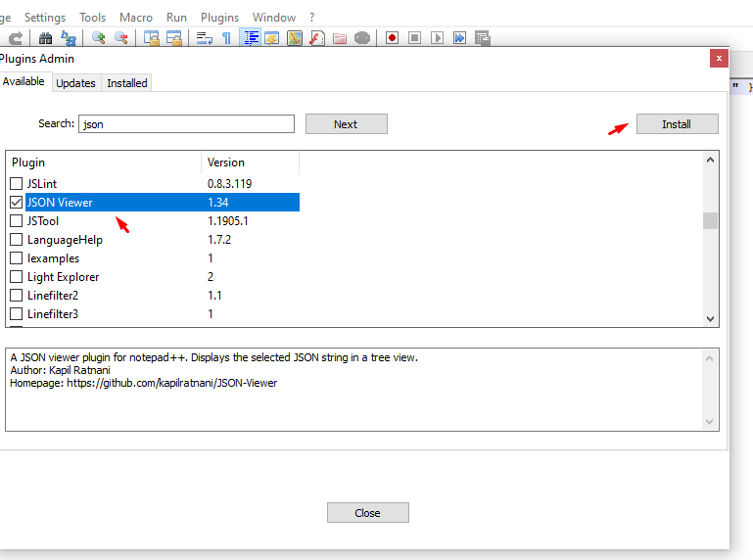The image size is (753, 560).
Task: Open the Document Map icon
Action: (x=295, y=38)
